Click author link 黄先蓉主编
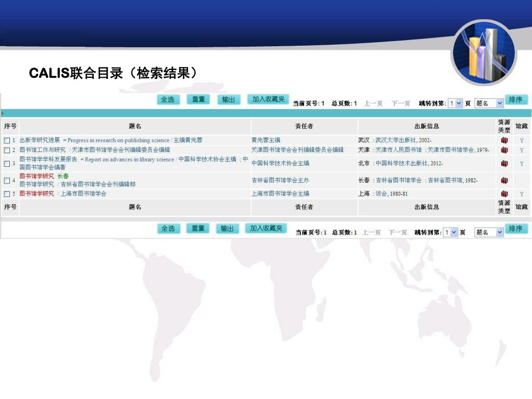The width and height of the screenshot is (532, 399). click(265, 140)
